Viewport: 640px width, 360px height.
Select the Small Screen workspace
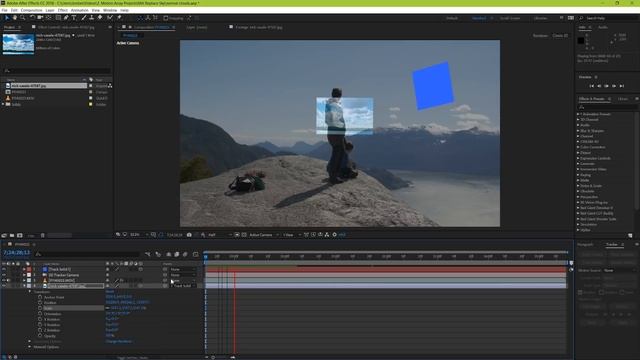coord(510,18)
